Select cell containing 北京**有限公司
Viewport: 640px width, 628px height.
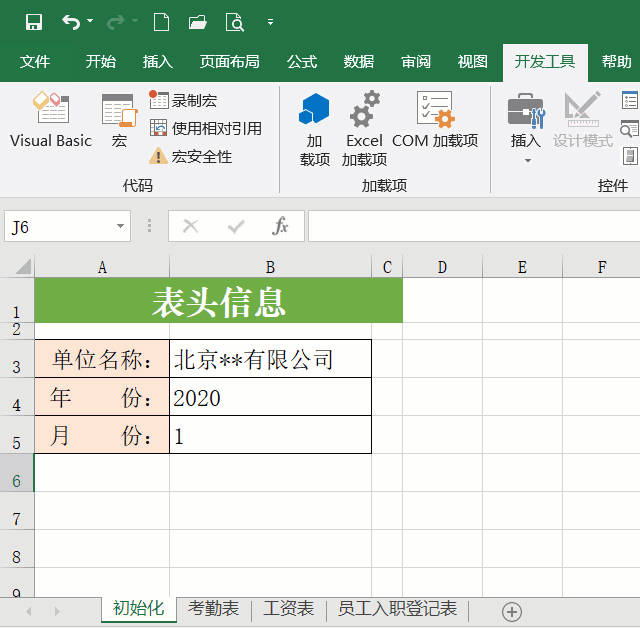[x=270, y=359]
